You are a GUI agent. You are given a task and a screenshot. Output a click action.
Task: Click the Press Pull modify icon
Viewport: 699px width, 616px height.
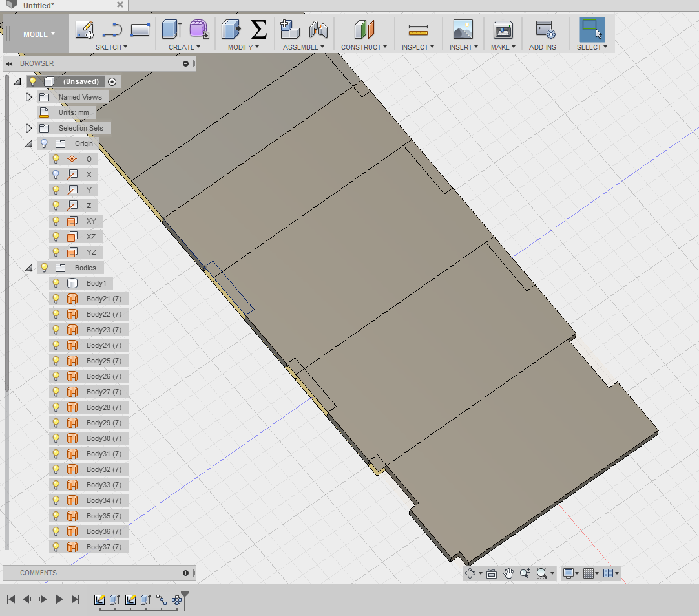pos(231,30)
